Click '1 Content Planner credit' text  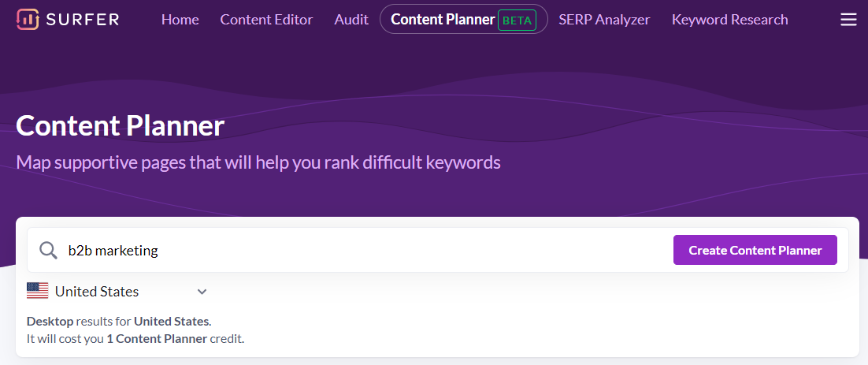click(175, 338)
